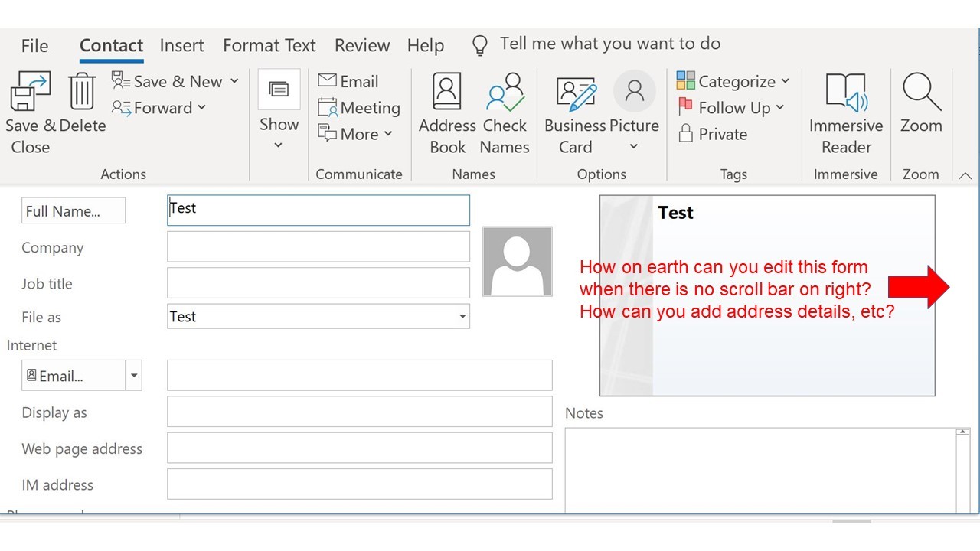980x551 pixels.
Task: Click the Full Name... button
Action: click(x=73, y=211)
